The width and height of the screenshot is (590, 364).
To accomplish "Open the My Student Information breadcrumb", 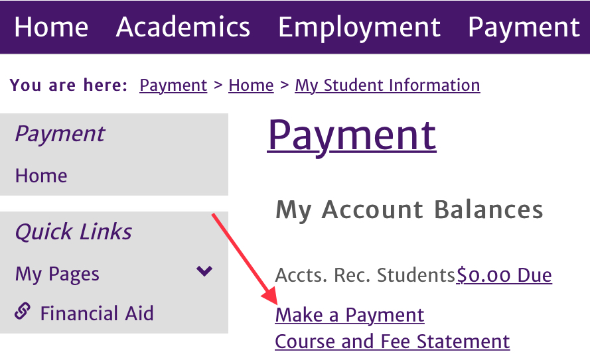I will click(x=387, y=86).
